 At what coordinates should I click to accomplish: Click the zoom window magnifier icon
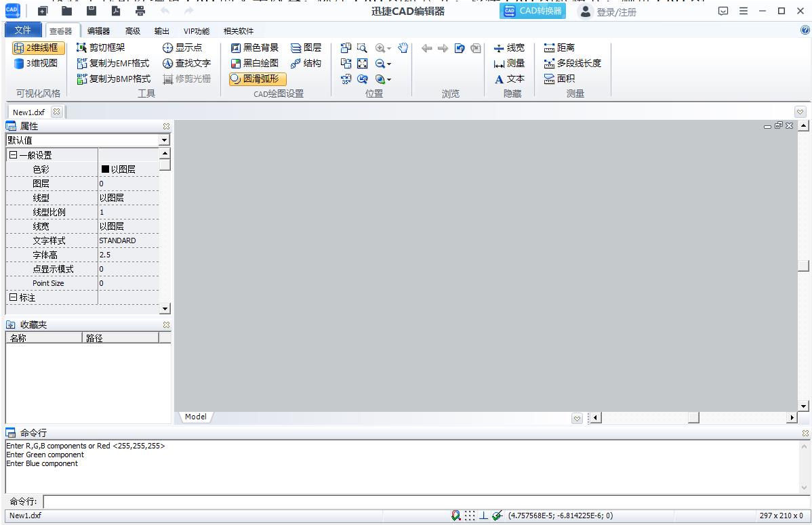point(362,48)
